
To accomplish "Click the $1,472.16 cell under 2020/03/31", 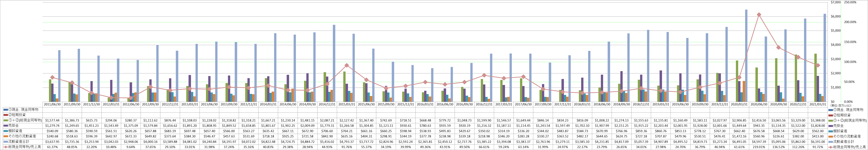I will click(740, 137).
